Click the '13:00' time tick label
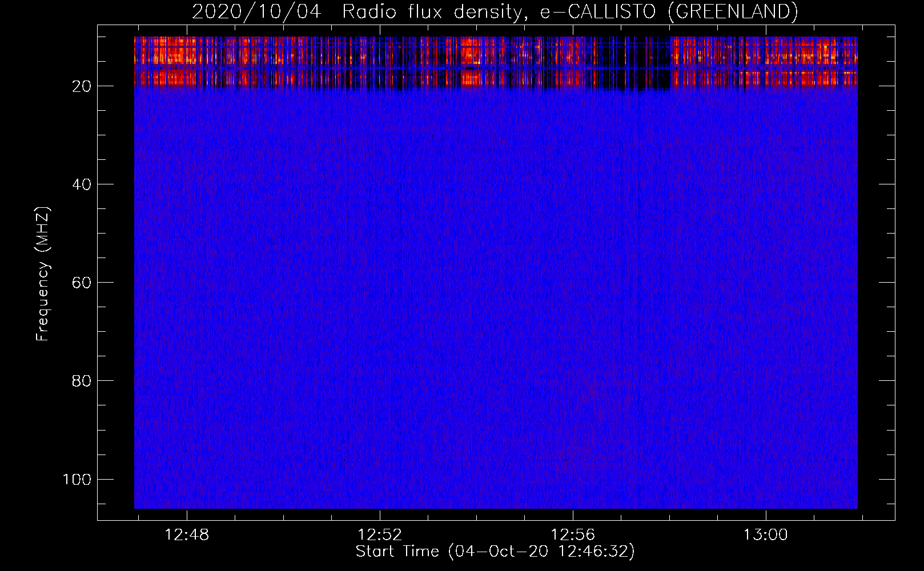Image resolution: width=924 pixels, height=571 pixels. 765,535
